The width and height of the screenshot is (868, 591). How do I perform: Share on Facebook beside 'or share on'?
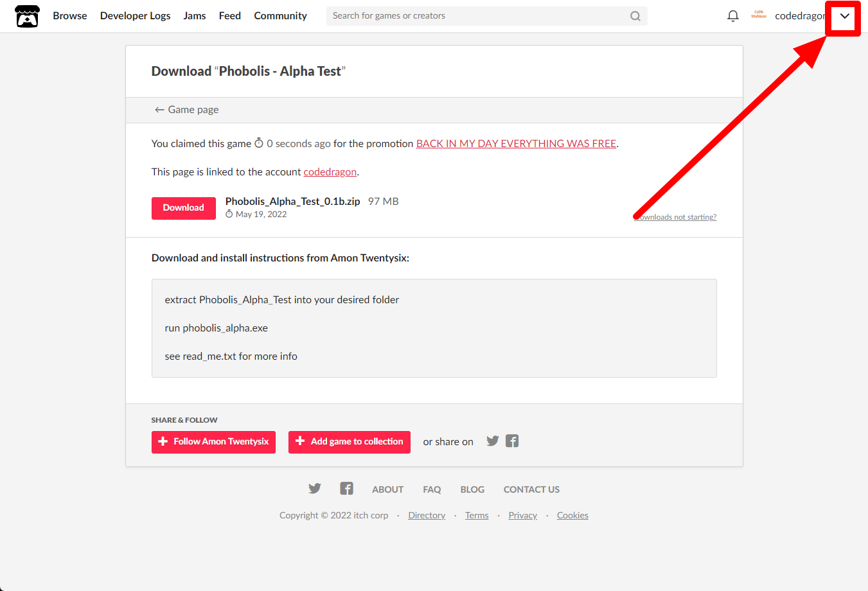click(512, 441)
